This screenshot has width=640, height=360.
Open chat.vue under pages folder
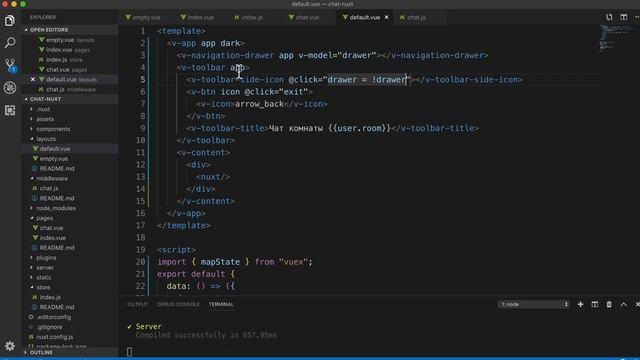click(70, 228)
